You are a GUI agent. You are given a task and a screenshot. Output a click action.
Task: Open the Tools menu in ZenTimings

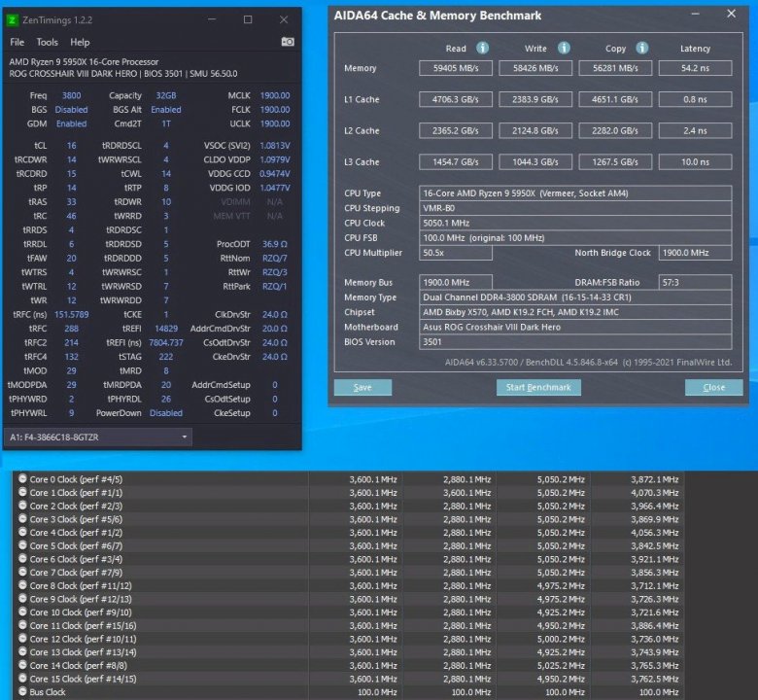(48, 42)
